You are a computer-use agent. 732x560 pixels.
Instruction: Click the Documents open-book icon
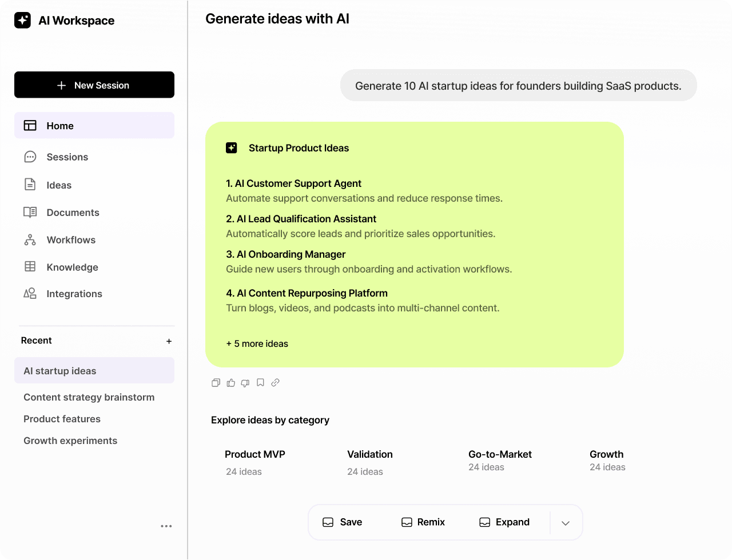(30, 212)
